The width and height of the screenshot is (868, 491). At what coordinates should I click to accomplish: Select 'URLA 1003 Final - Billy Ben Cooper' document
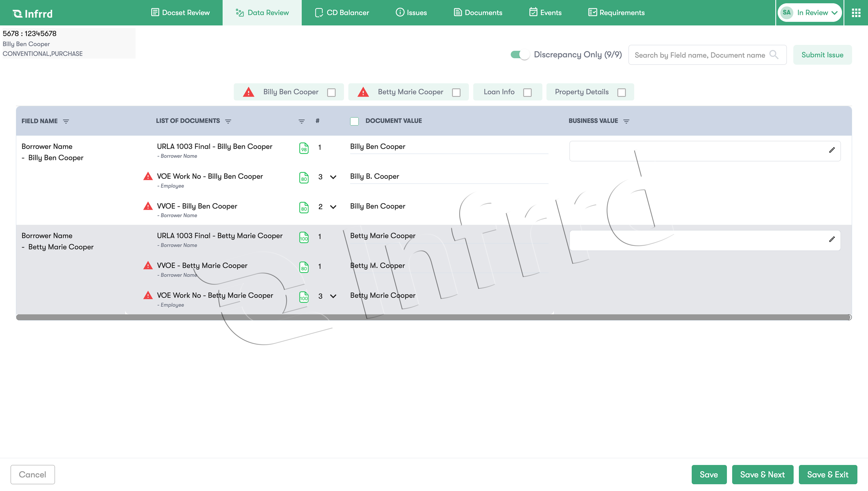[x=214, y=146]
